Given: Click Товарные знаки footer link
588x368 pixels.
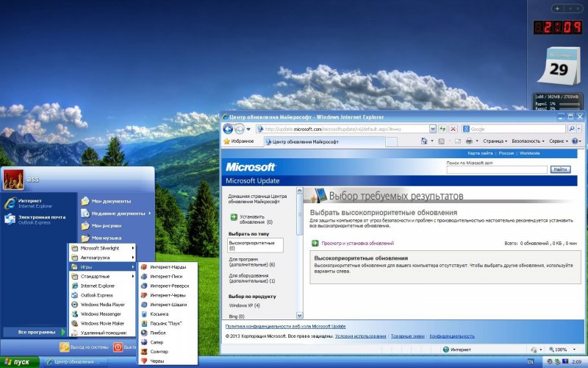Looking at the screenshot, I should (x=407, y=336).
